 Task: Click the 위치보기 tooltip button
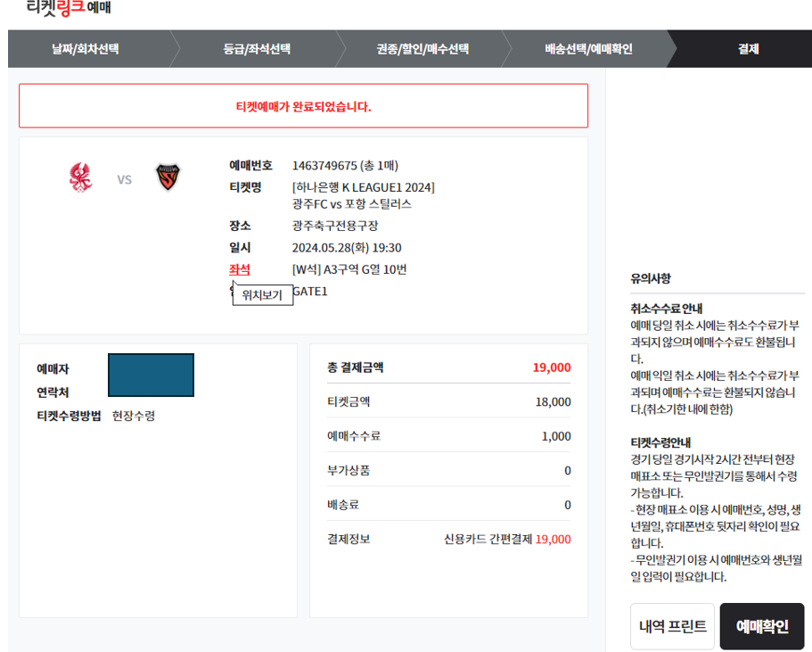point(263,295)
